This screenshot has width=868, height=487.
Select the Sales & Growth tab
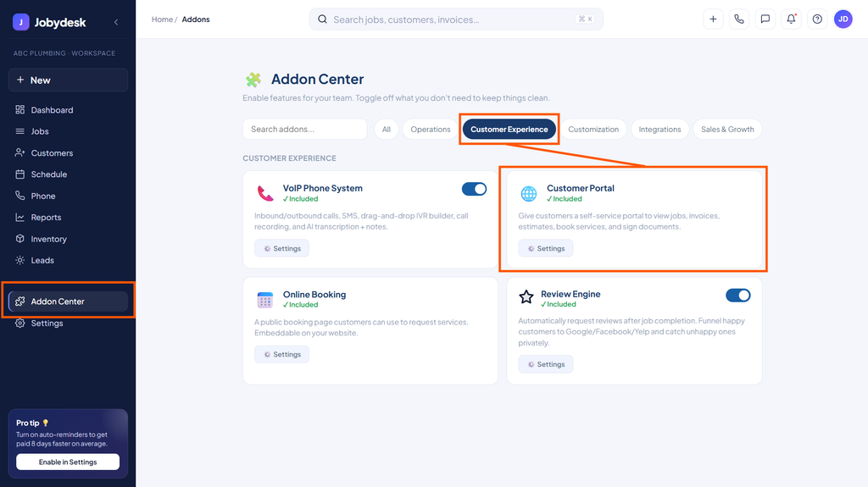click(x=727, y=130)
